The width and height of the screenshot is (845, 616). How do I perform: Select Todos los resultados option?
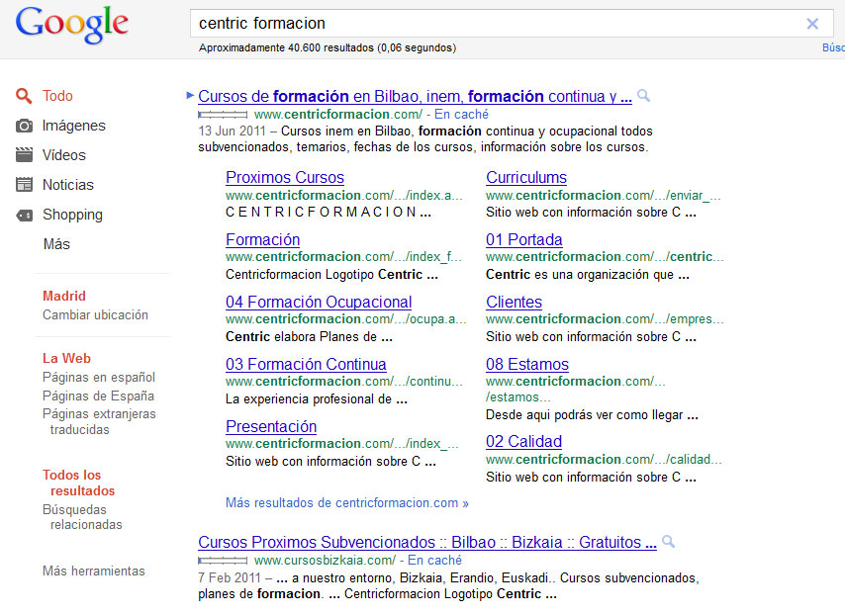point(79,483)
